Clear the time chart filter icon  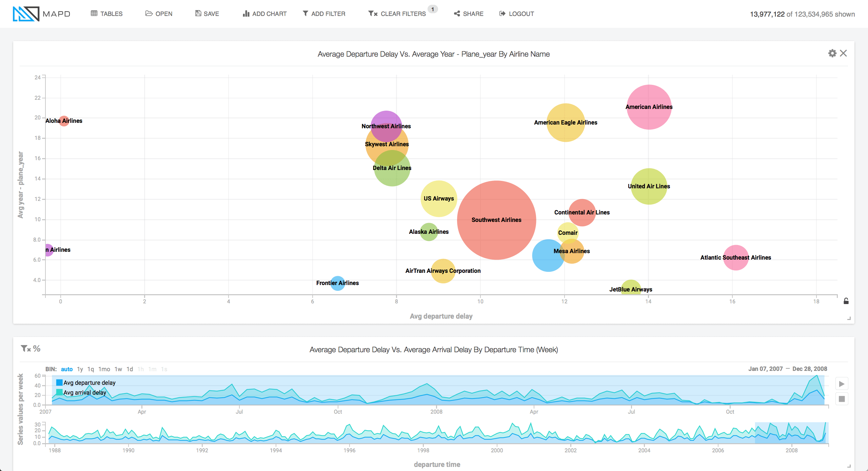26,348
